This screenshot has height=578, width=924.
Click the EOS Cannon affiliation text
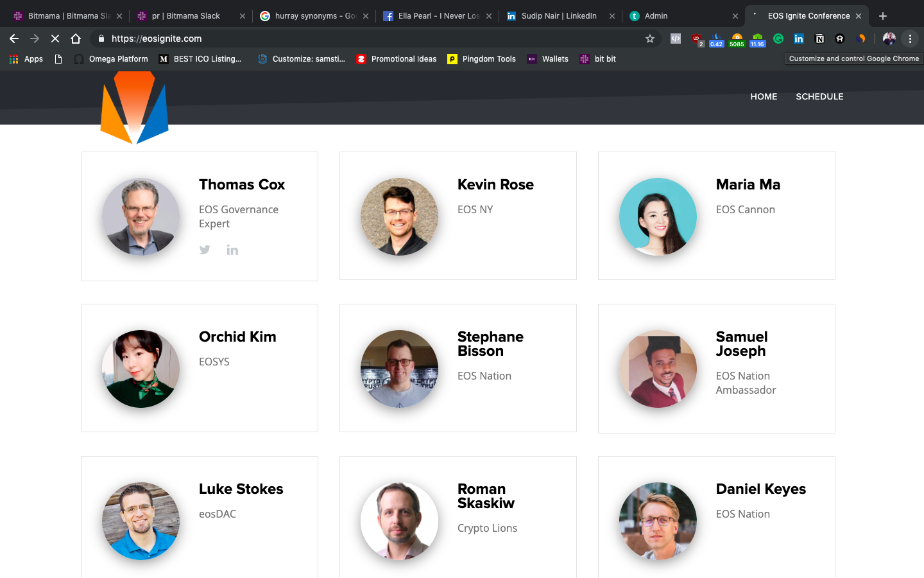click(746, 209)
